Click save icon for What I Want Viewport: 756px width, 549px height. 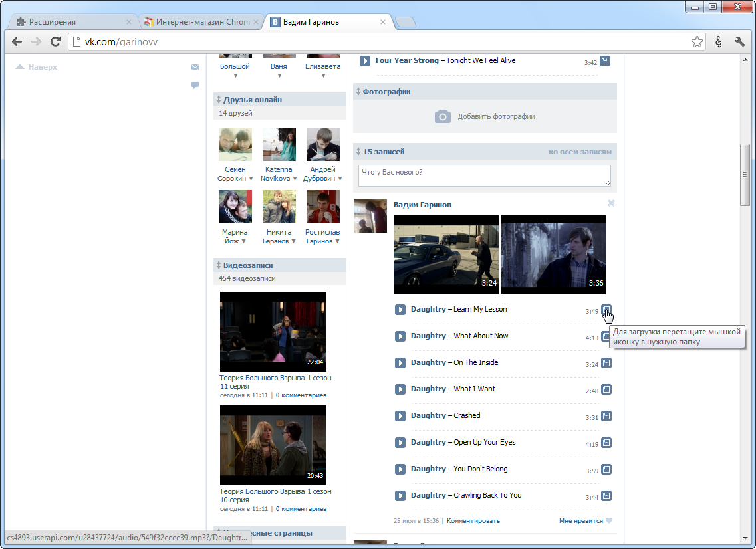pyautogui.click(x=606, y=389)
